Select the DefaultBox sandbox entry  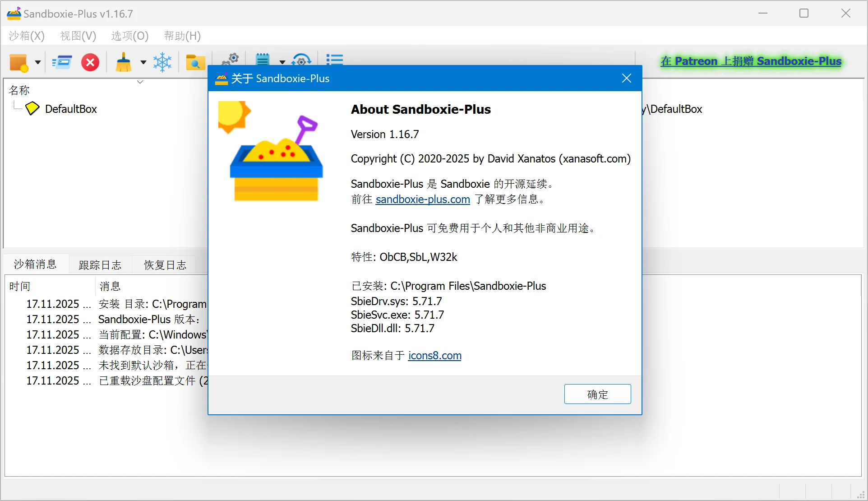[70, 109]
